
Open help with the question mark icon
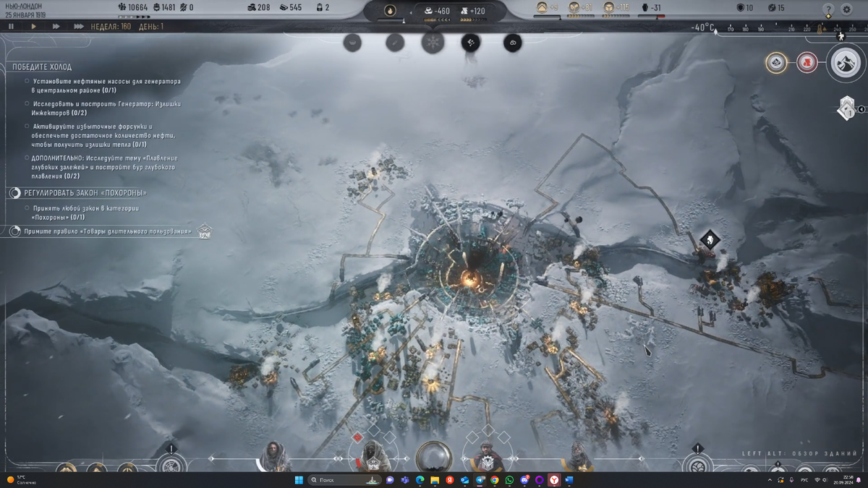[828, 9]
